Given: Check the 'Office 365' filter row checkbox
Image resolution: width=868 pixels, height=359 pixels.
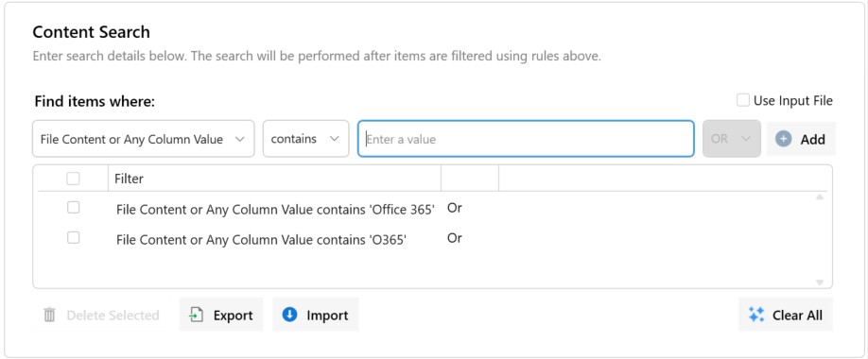Looking at the screenshot, I should [x=73, y=208].
